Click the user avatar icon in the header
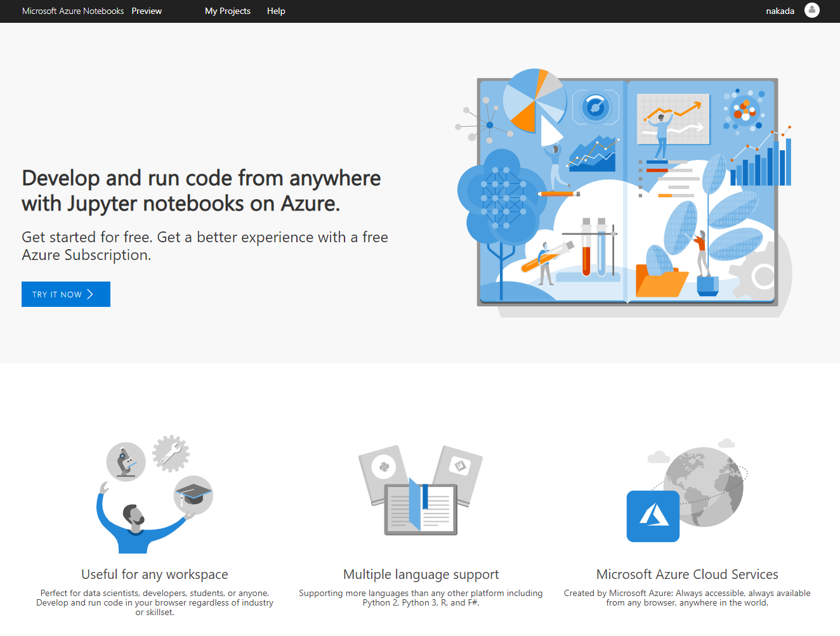The image size is (840, 636). click(x=811, y=10)
